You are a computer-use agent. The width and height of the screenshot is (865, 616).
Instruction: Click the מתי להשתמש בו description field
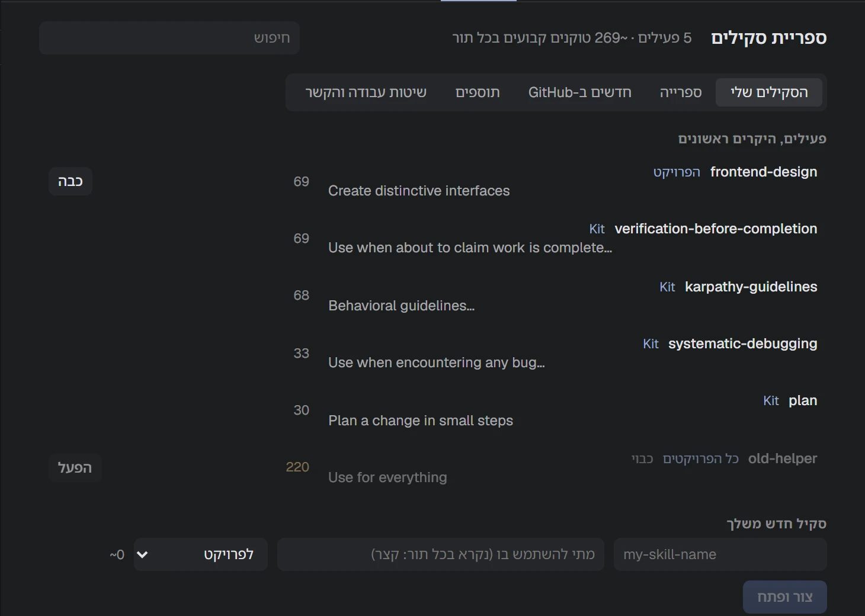[441, 554]
